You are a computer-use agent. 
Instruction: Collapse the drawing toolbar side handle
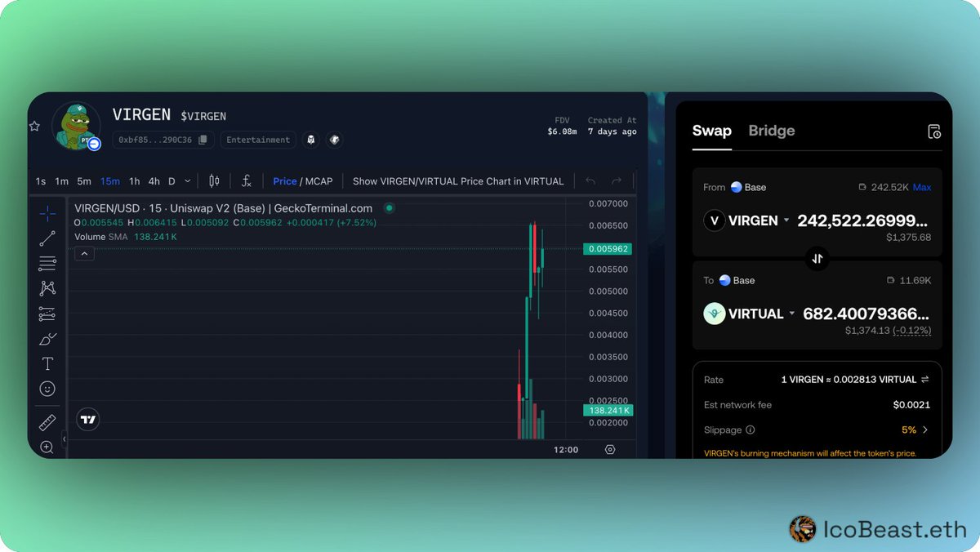point(65,440)
